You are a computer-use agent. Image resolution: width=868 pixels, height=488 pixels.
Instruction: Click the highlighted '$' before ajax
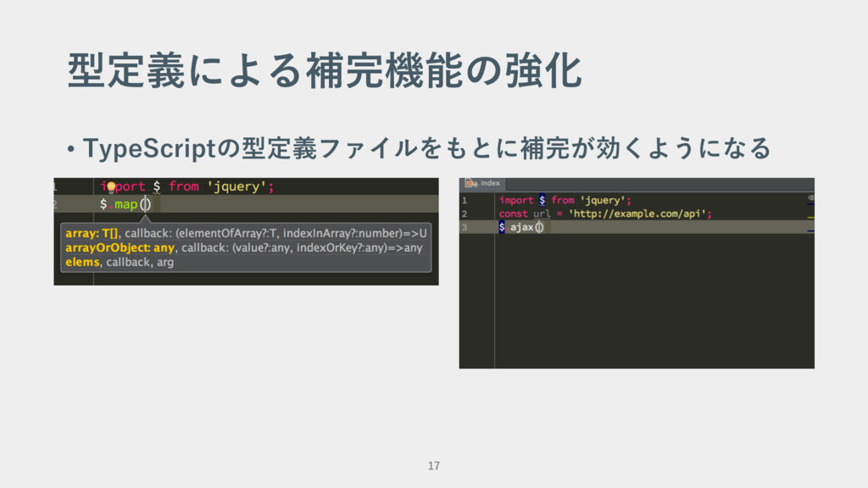tap(502, 227)
